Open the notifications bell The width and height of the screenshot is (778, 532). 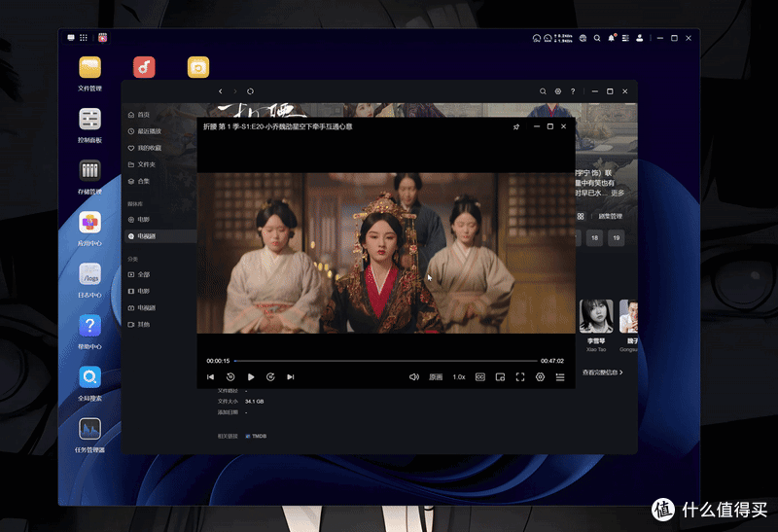point(612,38)
